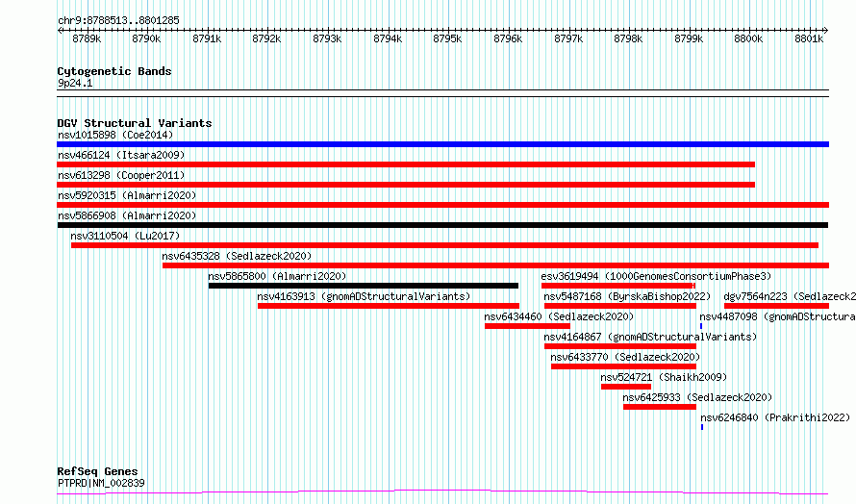Click the small blue mark under nsv4487098
This screenshot has width=856, height=504.
click(x=701, y=326)
